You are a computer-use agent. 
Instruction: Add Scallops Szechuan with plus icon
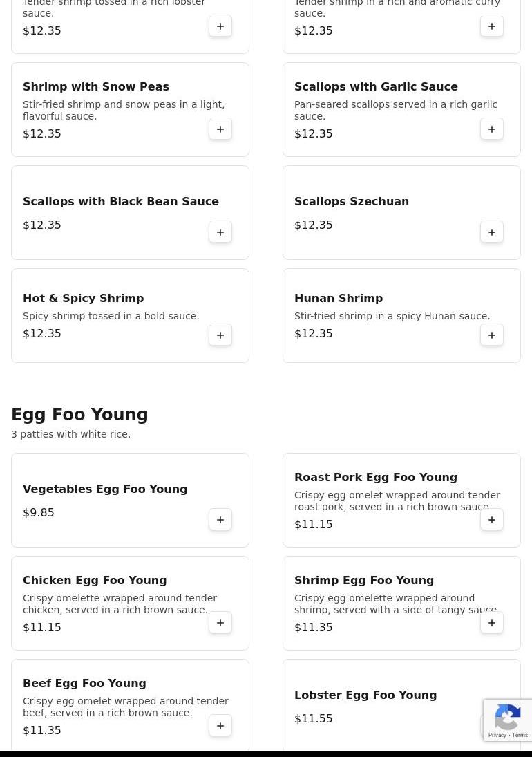492,232
